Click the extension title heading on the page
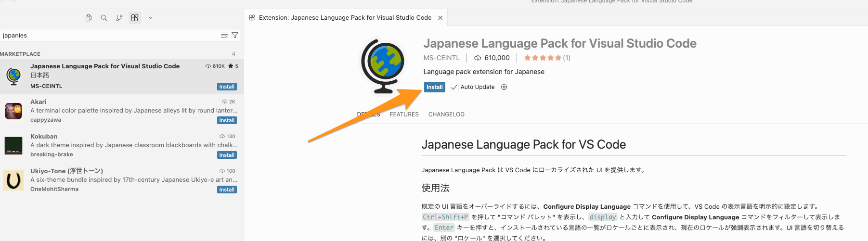This screenshot has height=241, width=868. point(560,43)
